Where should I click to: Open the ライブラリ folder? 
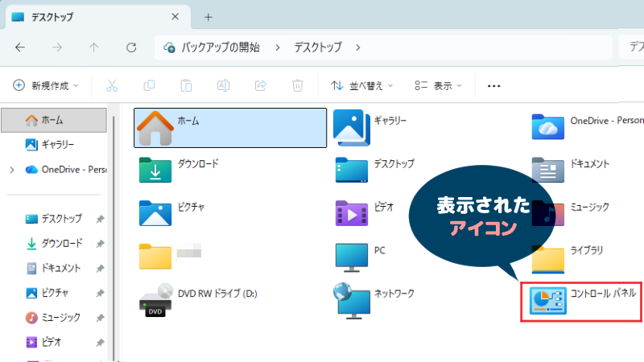point(568,258)
